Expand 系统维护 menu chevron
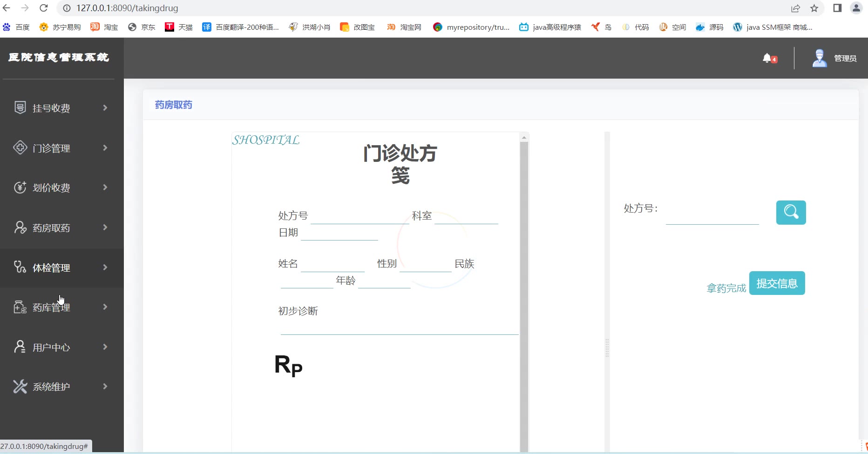Screen dimensions: 868x454 point(105,386)
